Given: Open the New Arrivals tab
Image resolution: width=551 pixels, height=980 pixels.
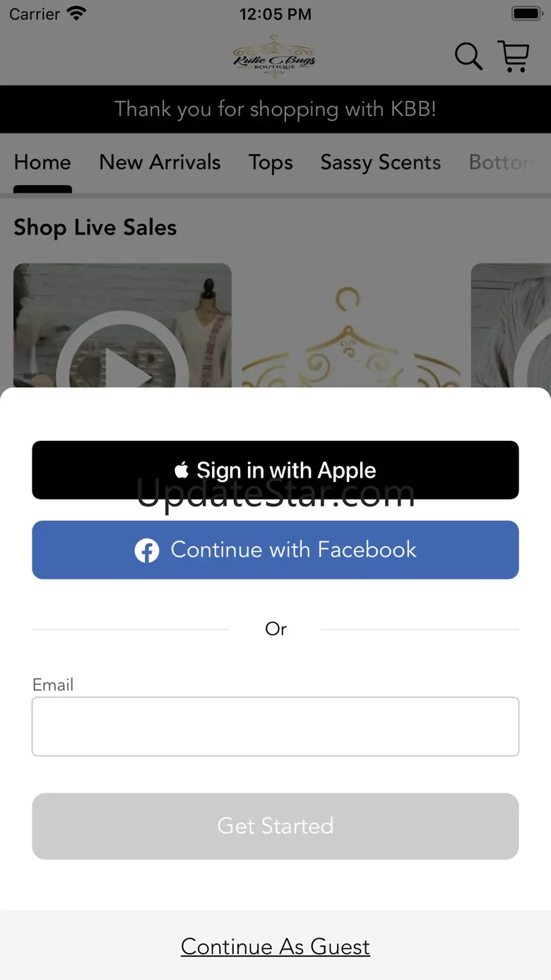Looking at the screenshot, I should [160, 163].
